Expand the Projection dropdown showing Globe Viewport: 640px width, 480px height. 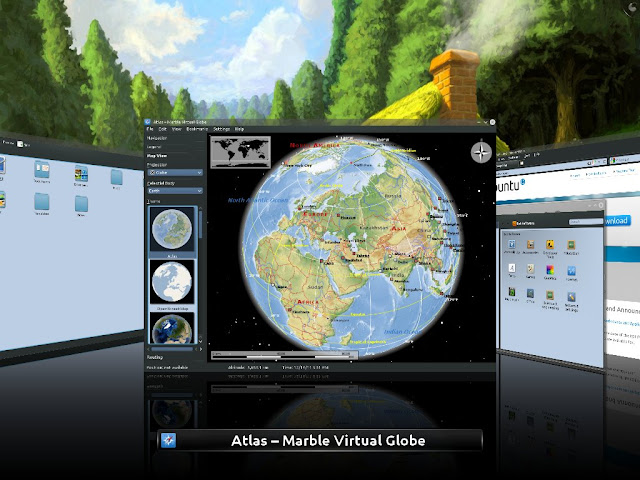click(175, 173)
